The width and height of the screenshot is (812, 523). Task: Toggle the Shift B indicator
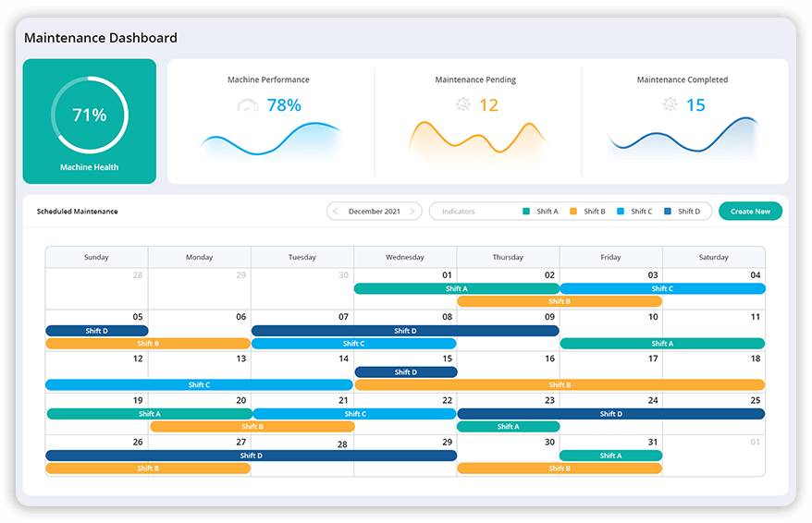click(588, 212)
